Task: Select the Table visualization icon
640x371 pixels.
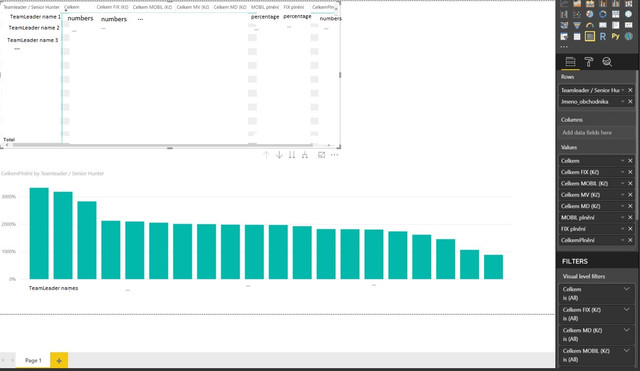Action: coord(577,36)
